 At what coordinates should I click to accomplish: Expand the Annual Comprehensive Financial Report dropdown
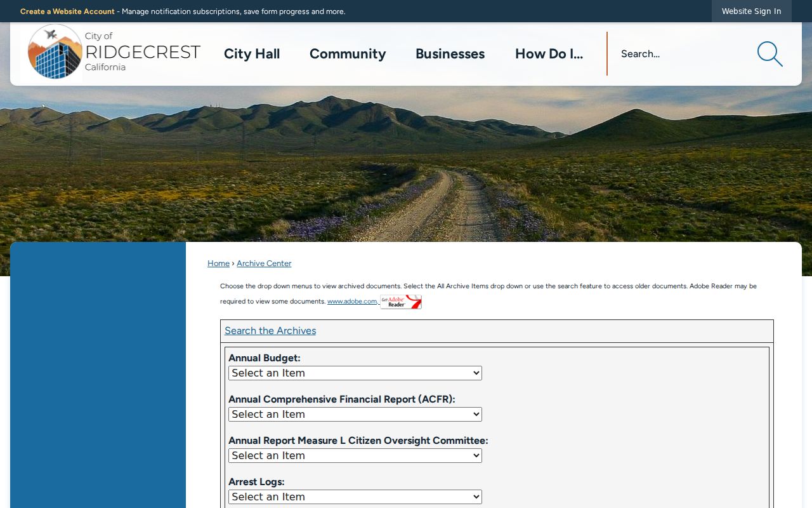click(x=355, y=415)
